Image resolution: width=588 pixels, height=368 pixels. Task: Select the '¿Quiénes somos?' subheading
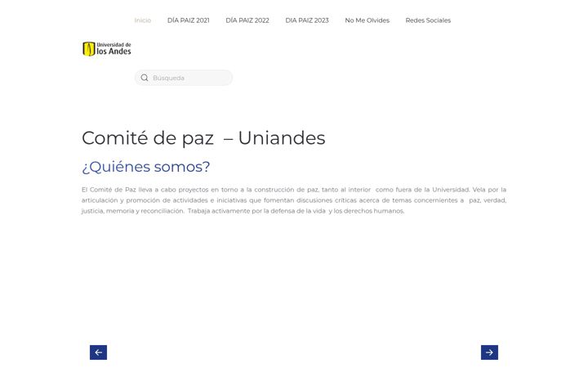tap(146, 167)
